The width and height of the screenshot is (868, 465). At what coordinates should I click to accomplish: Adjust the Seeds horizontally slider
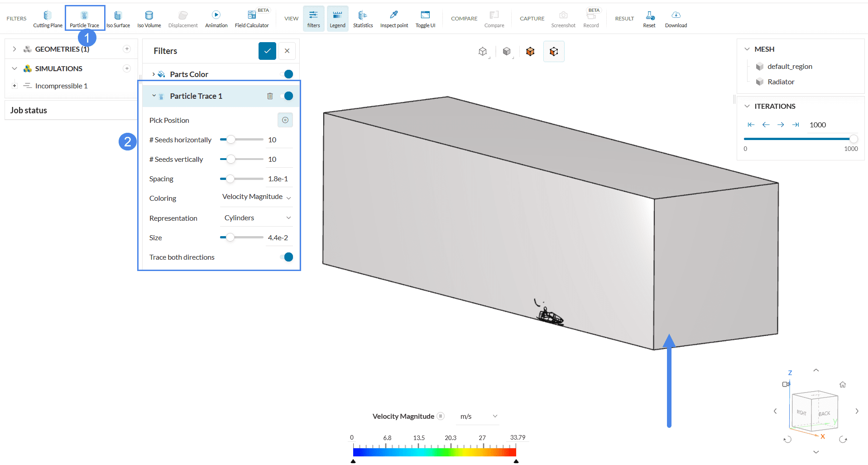click(231, 140)
